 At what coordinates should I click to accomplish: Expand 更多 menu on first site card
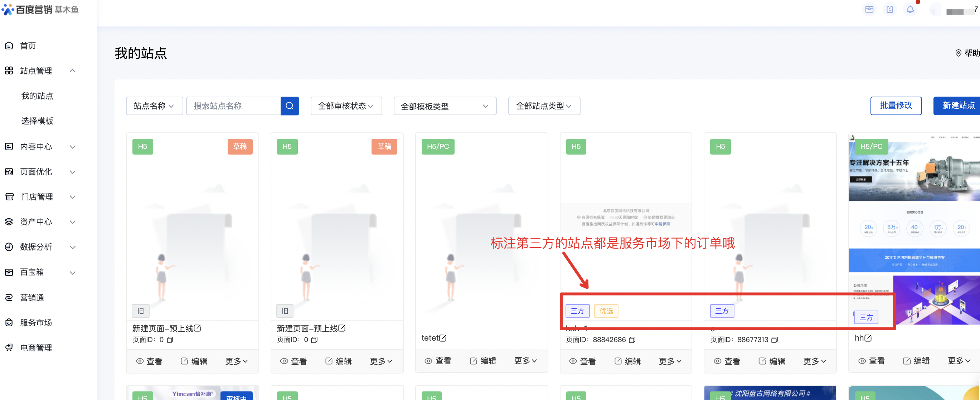coord(236,361)
